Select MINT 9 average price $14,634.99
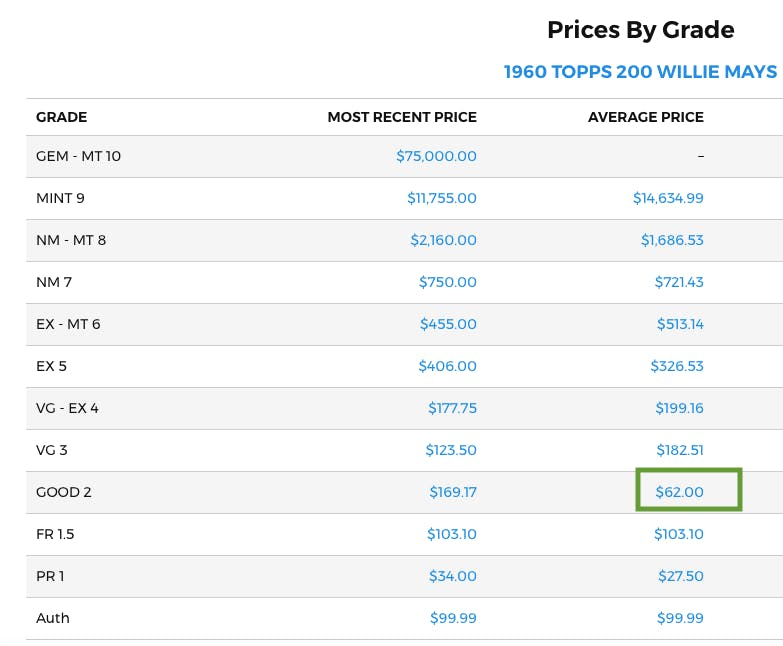The width and height of the screenshot is (783, 646). pos(668,198)
